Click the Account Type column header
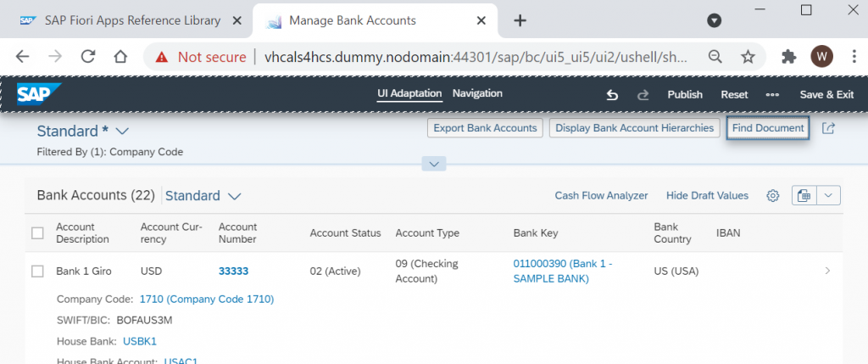868x364 pixels. tap(427, 233)
